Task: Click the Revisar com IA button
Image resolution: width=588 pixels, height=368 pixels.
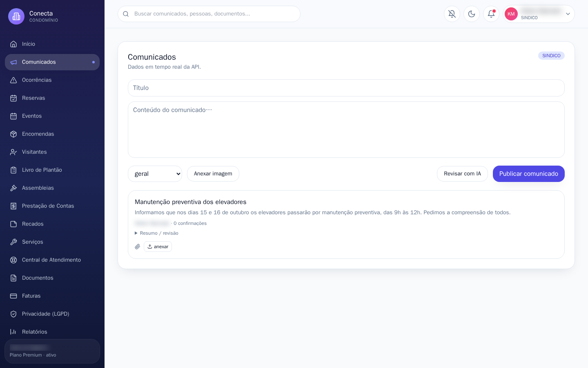Action: pyautogui.click(x=462, y=174)
